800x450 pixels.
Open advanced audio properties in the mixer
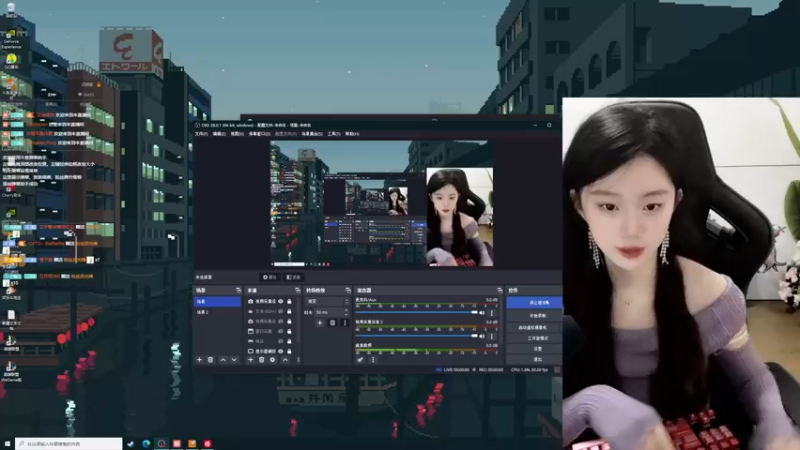tap(360, 360)
